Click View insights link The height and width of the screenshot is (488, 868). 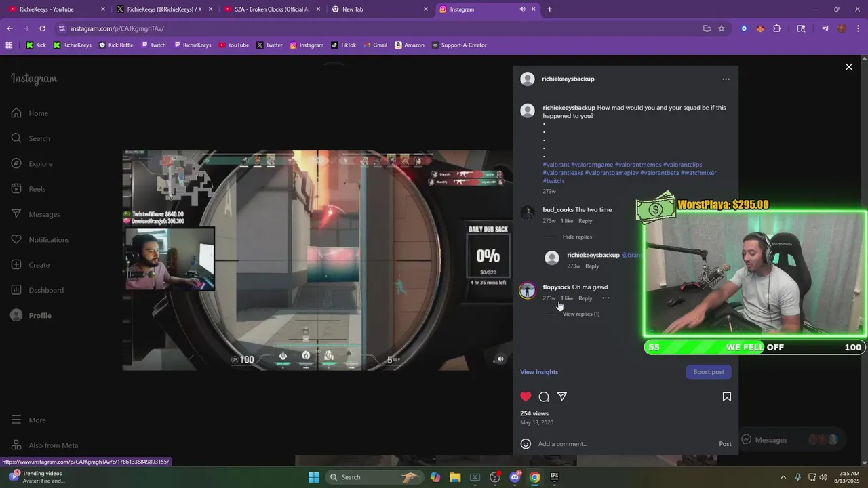click(x=539, y=372)
